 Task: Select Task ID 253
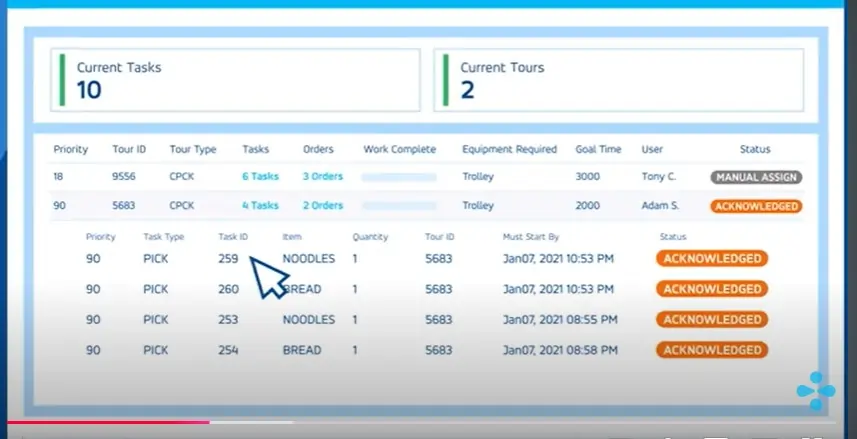(x=228, y=320)
